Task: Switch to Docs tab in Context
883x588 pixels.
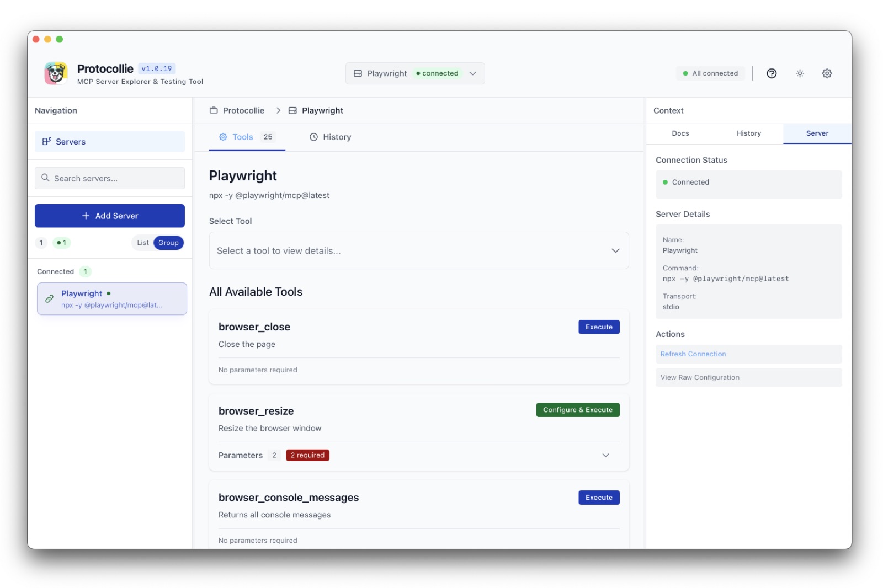Action: click(x=680, y=133)
